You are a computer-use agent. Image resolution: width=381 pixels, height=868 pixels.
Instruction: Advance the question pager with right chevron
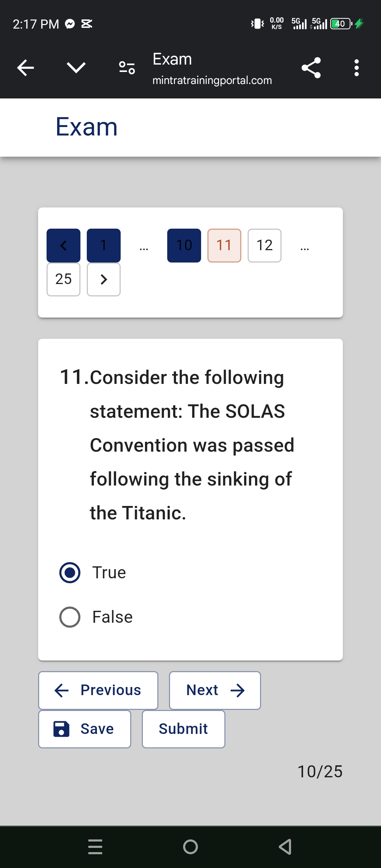tap(103, 279)
